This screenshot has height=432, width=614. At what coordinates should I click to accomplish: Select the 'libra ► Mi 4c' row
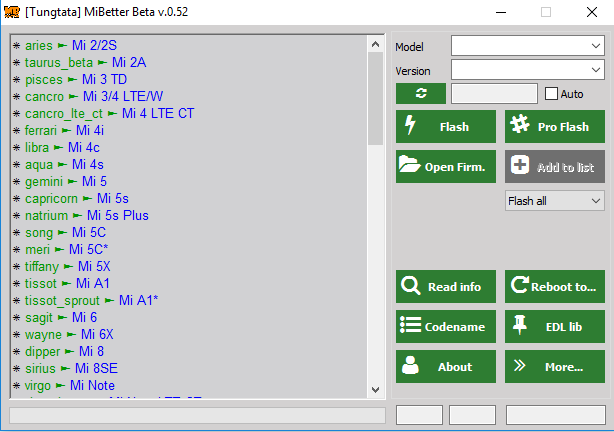coord(189,148)
